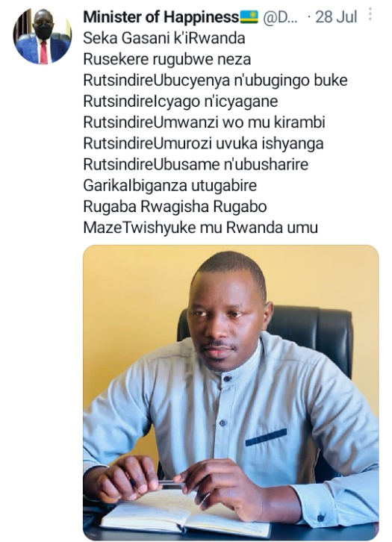Select the line 'GarikaIbiganza utugabire'
Image resolution: width=392 pixels, height=542 pixels.
(x=169, y=186)
